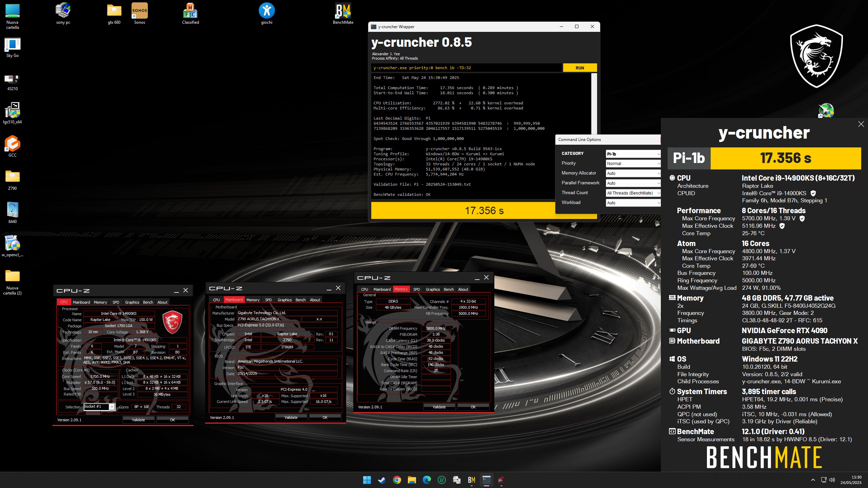
Task: Open the GCC desktop shortcut
Action: pos(13,146)
